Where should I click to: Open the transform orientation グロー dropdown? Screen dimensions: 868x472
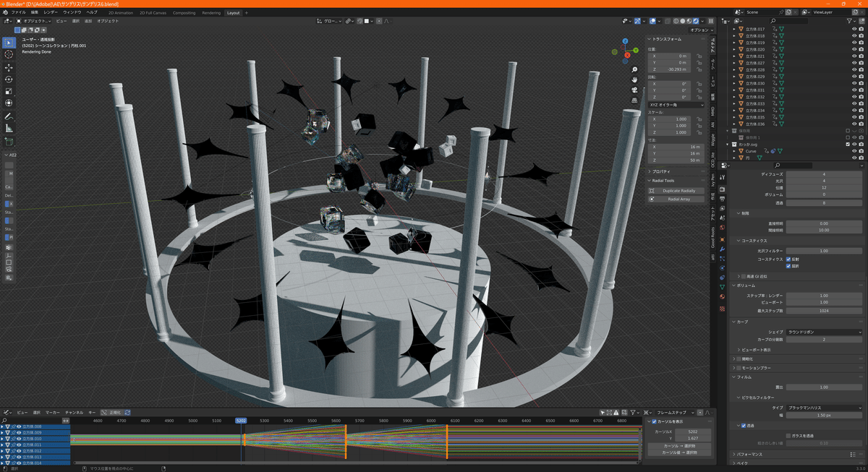329,21
